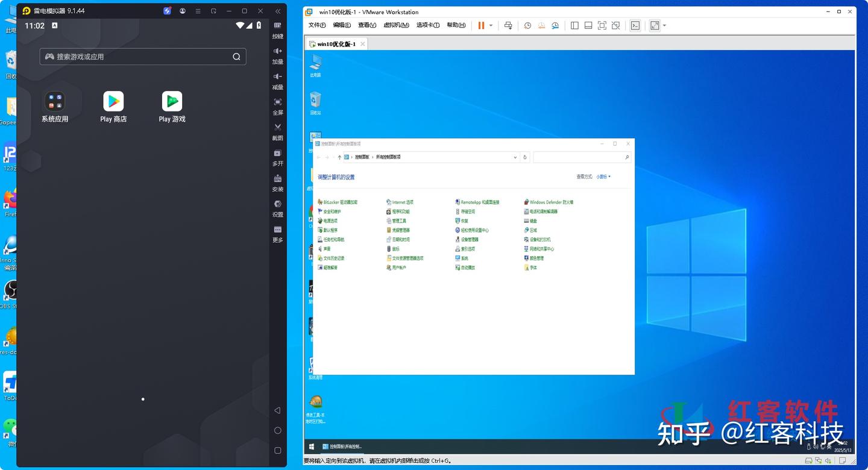This screenshot has height=470, width=868.
Task: Click the blue lightning booster icon in LDPlayer title bar
Action: click(x=167, y=11)
